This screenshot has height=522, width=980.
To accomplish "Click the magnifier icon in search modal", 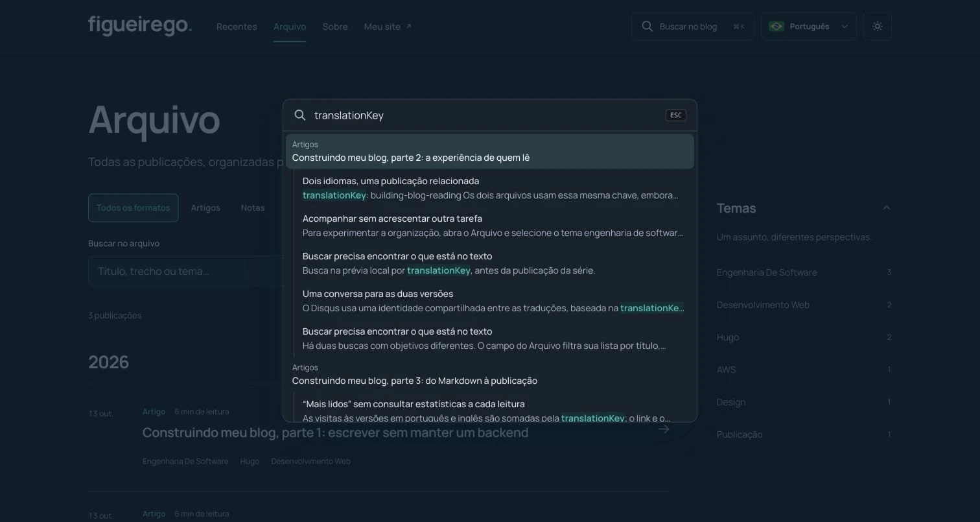I will [300, 115].
